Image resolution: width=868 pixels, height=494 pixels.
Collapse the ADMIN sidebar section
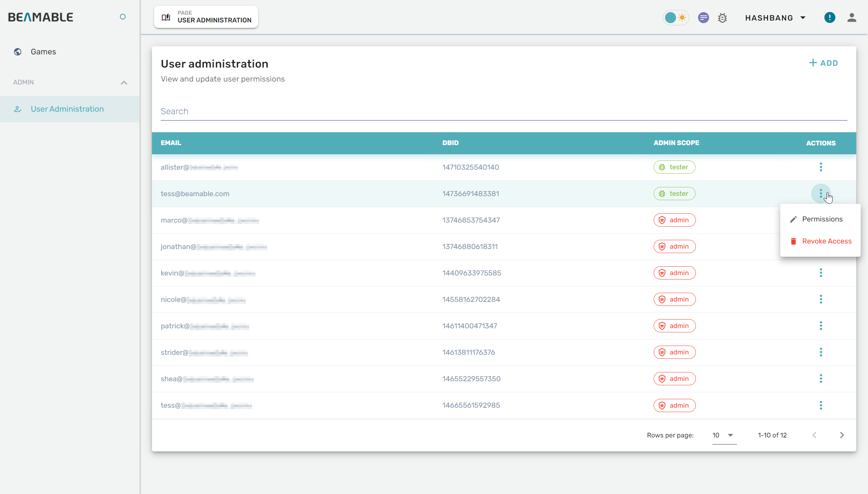coord(124,83)
